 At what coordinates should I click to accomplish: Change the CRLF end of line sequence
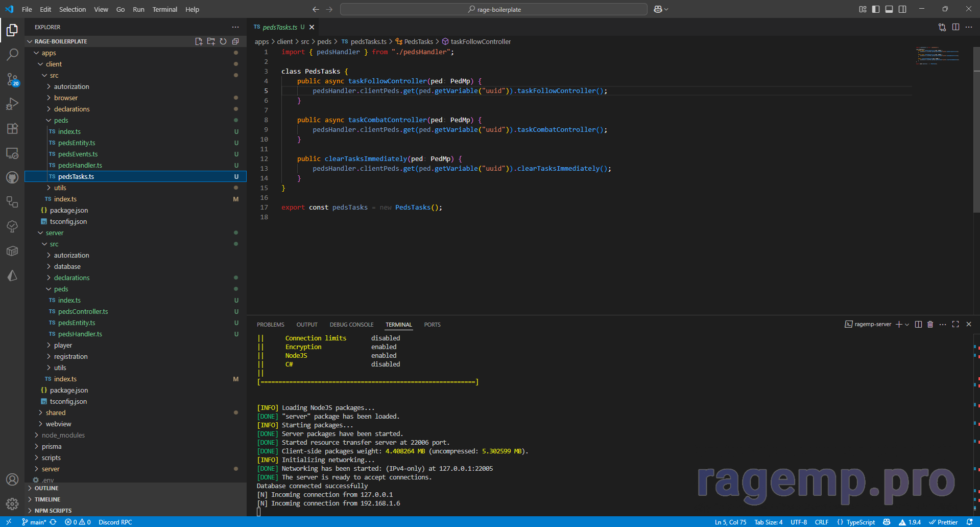821,522
